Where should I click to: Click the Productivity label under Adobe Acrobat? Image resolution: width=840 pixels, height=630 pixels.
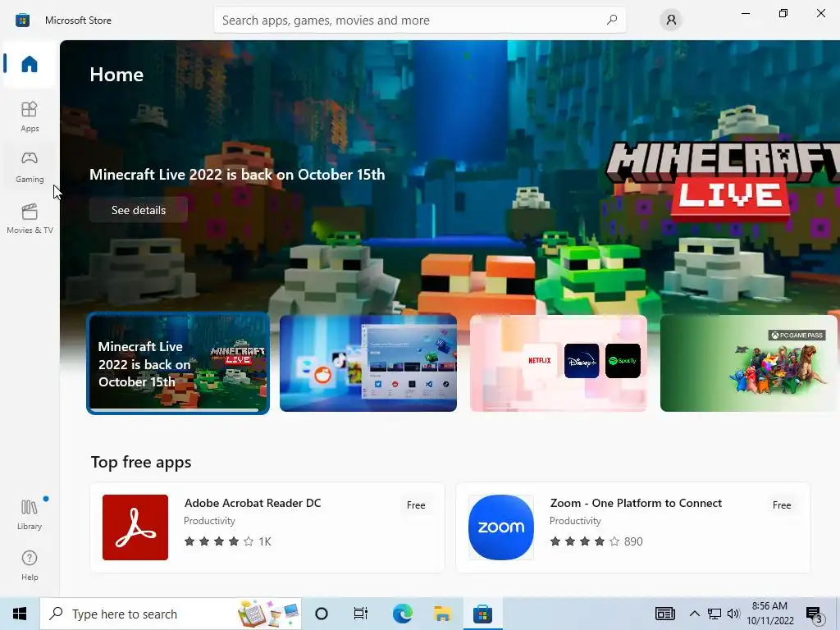coord(209,521)
